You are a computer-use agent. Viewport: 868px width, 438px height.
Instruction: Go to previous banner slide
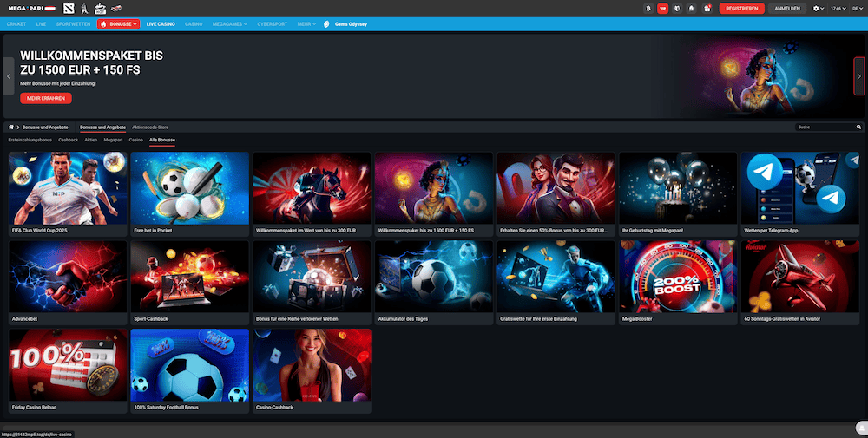point(9,76)
